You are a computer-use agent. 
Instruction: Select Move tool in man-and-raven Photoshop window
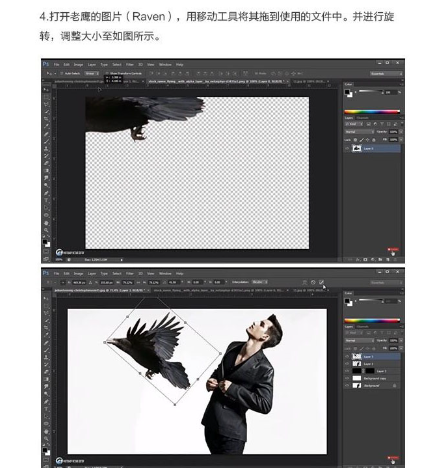(46, 298)
